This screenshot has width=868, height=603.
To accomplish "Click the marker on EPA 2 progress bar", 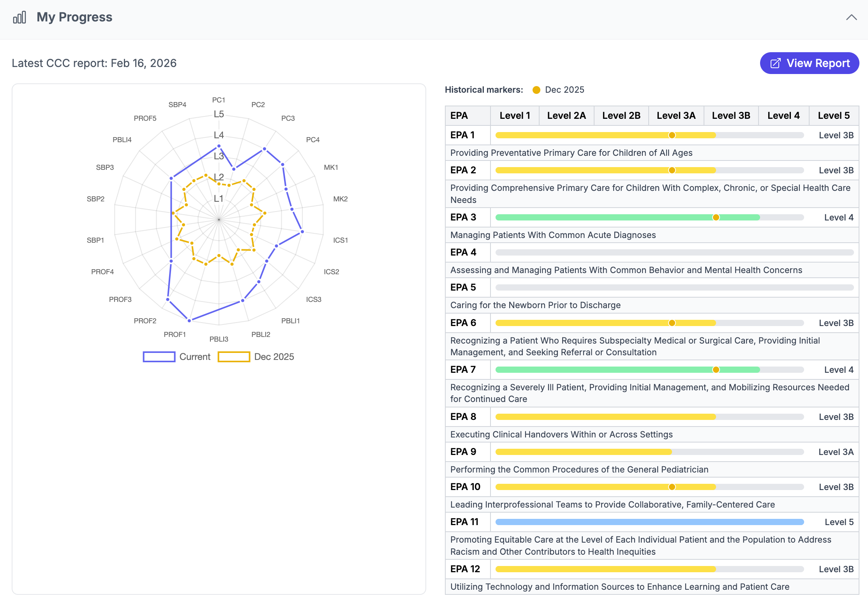I will pos(672,170).
